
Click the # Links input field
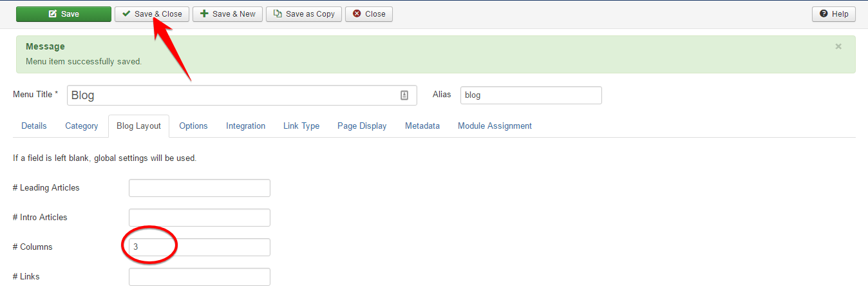(x=199, y=277)
